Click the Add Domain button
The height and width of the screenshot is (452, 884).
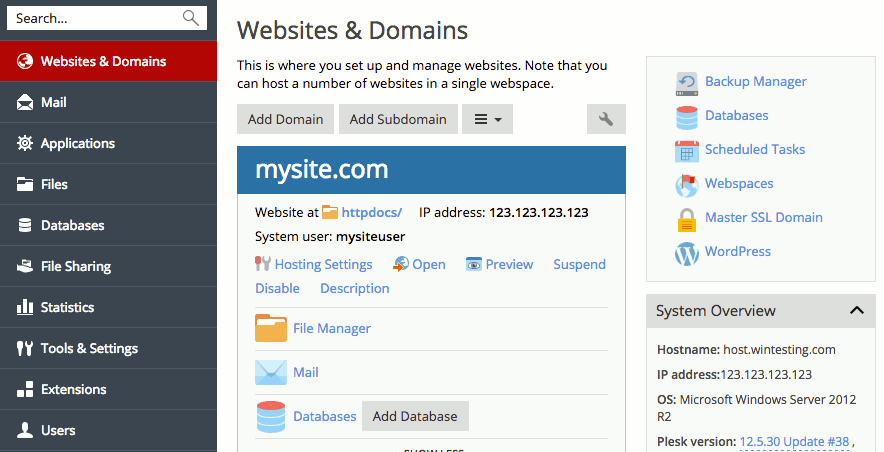285,119
